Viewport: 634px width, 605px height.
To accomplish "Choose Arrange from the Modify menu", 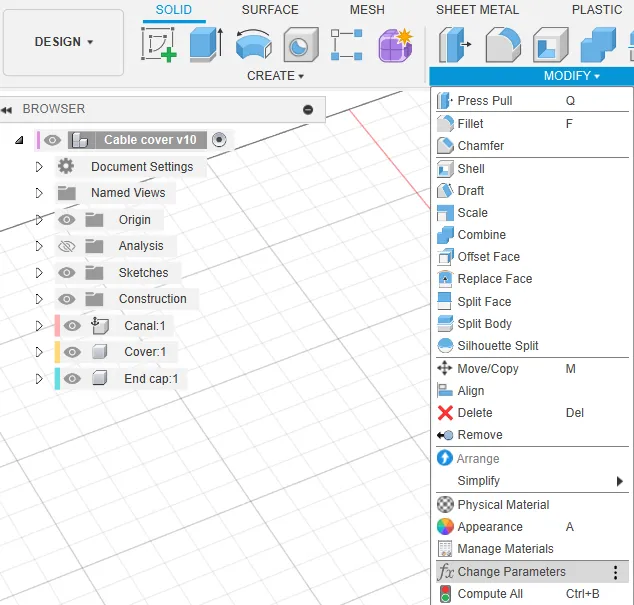I will 532,459.
